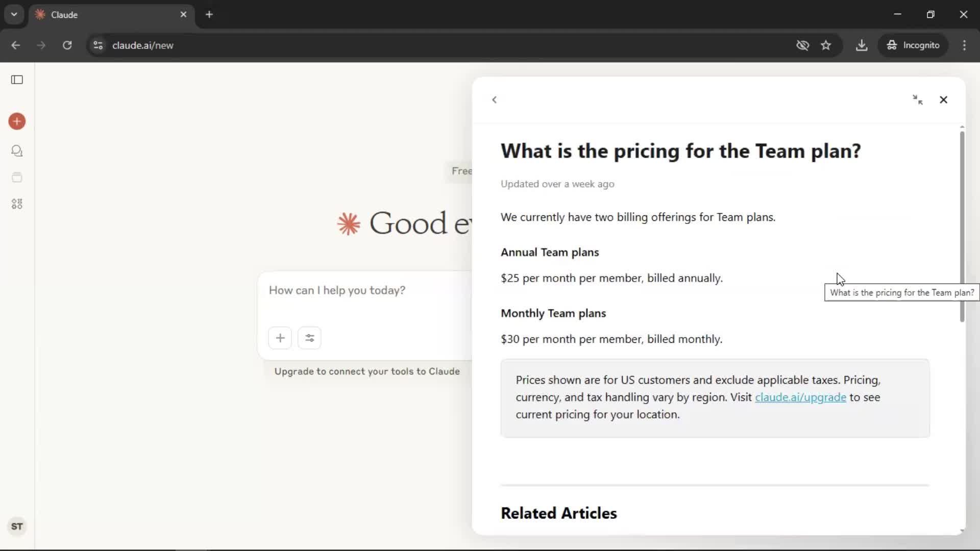
Task: Go back in the help article panel
Action: tap(494, 99)
